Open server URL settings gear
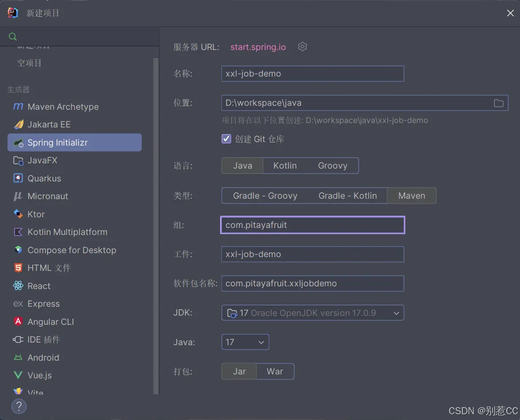 point(302,46)
